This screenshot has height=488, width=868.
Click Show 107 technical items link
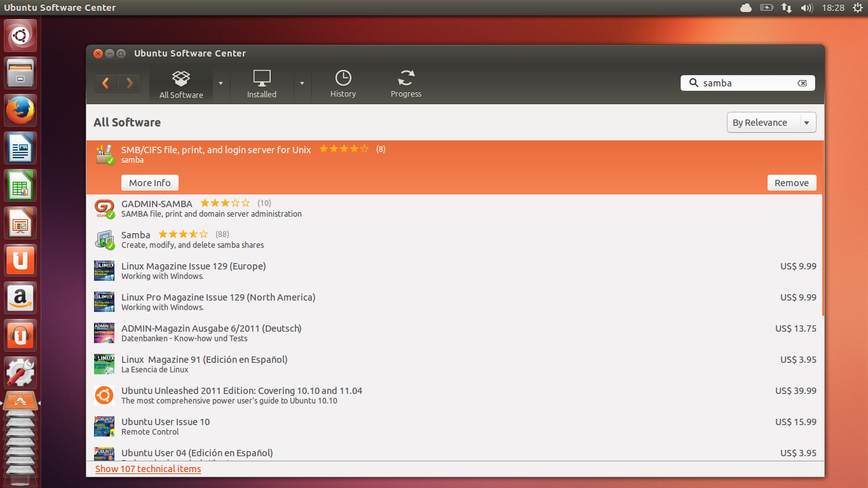tap(148, 469)
